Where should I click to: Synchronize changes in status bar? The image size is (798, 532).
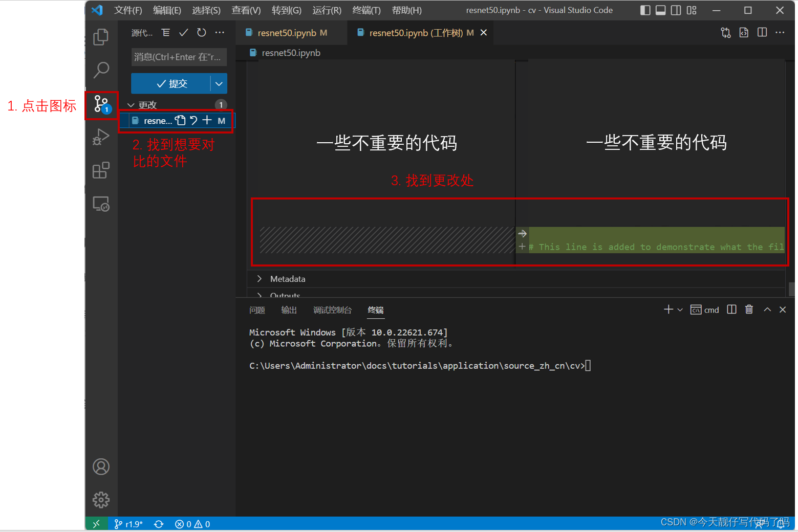(x=159, y=524)
